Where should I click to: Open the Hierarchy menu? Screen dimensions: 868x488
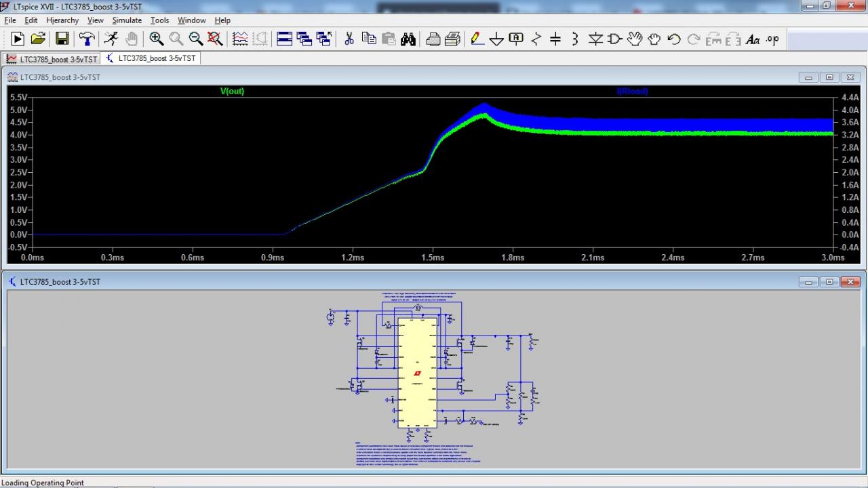(62, 20)
